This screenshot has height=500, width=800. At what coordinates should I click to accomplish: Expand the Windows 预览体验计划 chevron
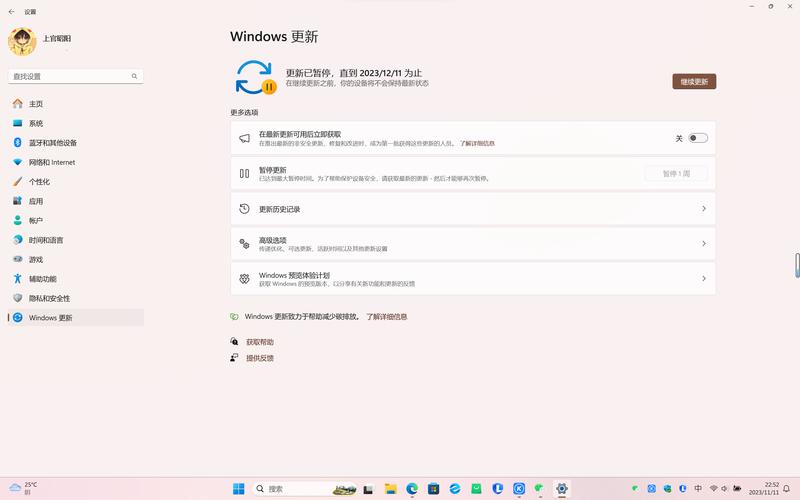point(703,279)
